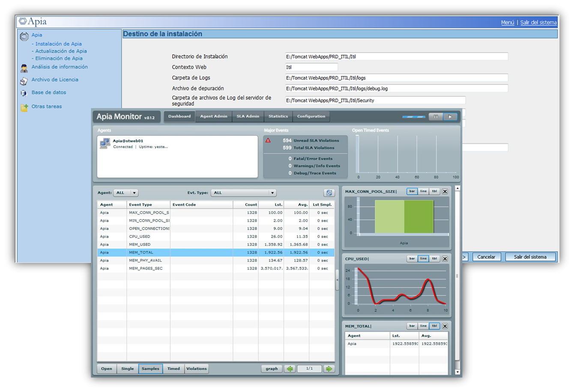Switch MAX_CONN_POOL_SIZE chart to bar view

click(x=412, y=191)
